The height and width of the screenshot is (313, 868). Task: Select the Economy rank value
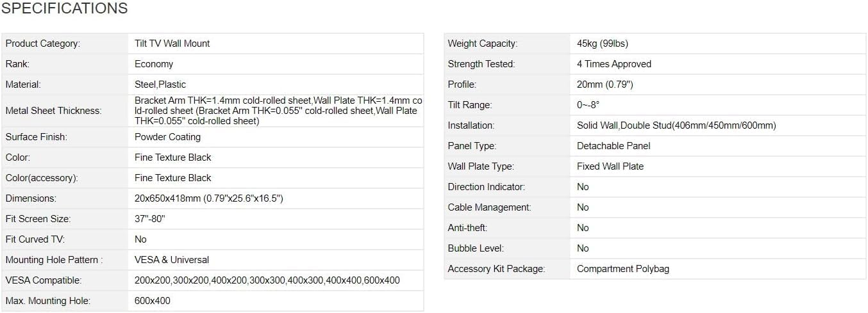point(154,64)
